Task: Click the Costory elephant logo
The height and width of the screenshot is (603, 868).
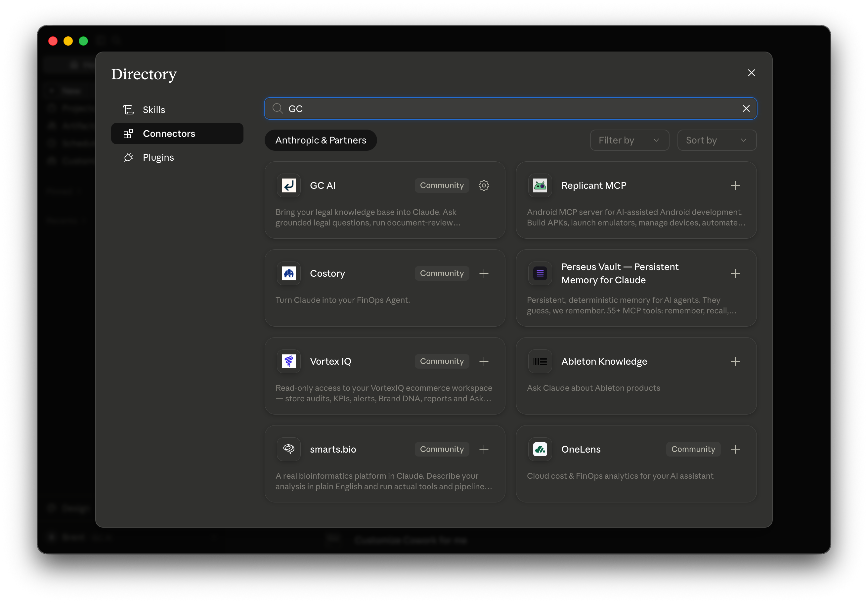Action: click(289, 273)
